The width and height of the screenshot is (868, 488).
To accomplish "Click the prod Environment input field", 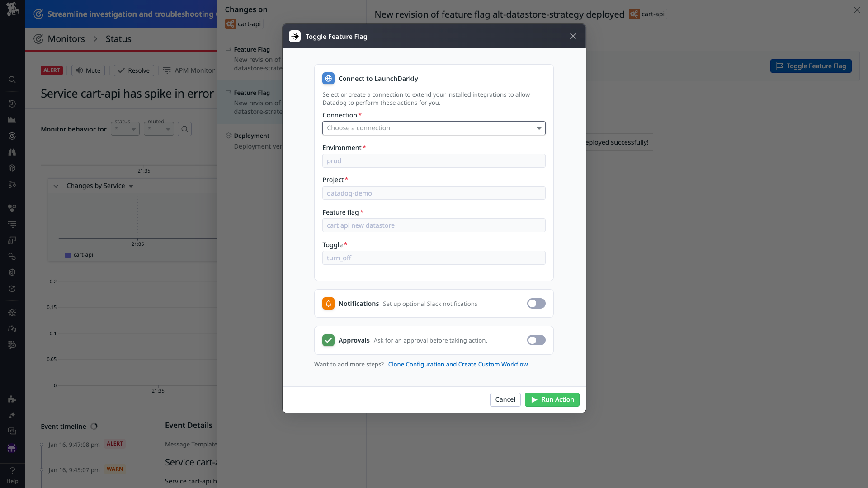I will click(434, 160).
